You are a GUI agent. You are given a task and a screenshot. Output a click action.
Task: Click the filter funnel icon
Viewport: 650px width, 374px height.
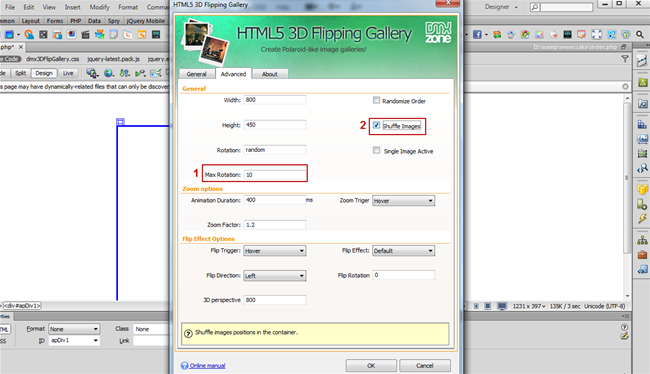pyautogui.click(x=625, y=59)
